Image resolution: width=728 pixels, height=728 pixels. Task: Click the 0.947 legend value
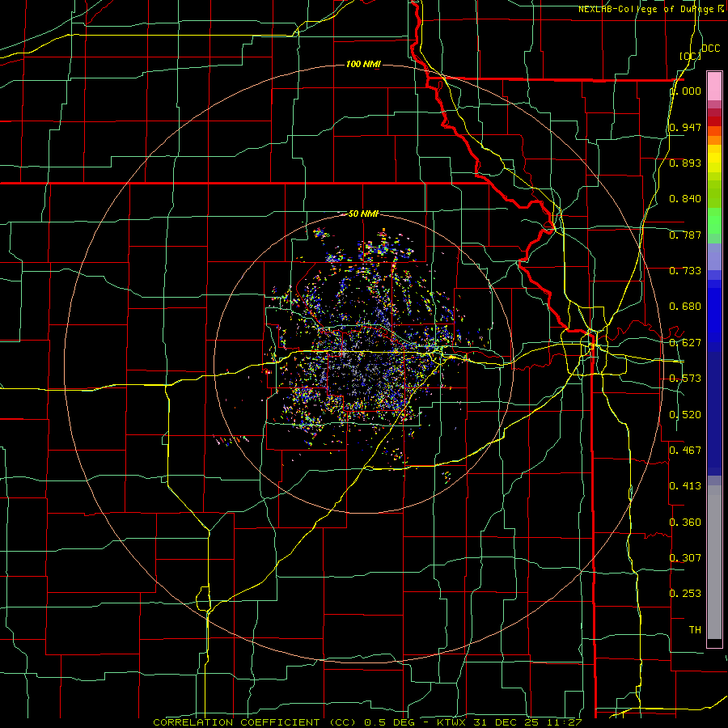(x=685, y=127)
